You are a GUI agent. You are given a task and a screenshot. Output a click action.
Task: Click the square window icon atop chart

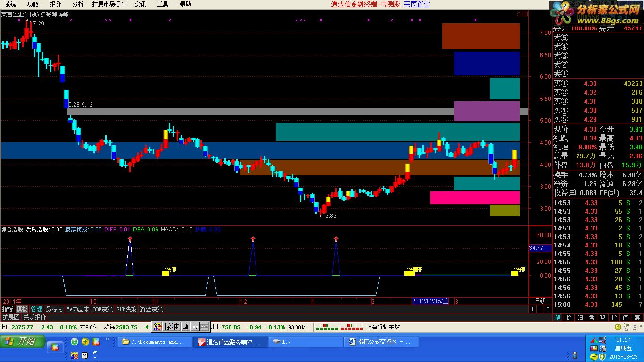[525, 15]
